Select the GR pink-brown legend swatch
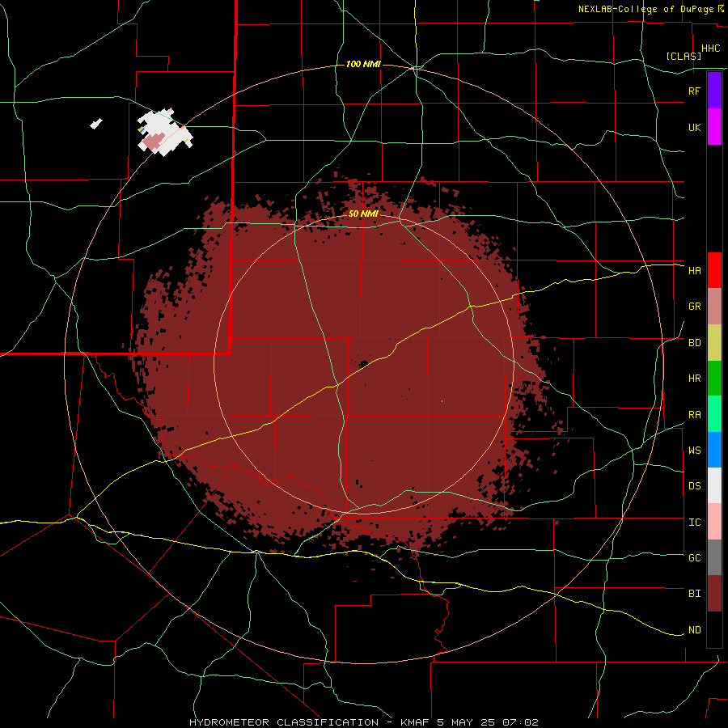Screen dimensions: 728x728 click(714, 307)
